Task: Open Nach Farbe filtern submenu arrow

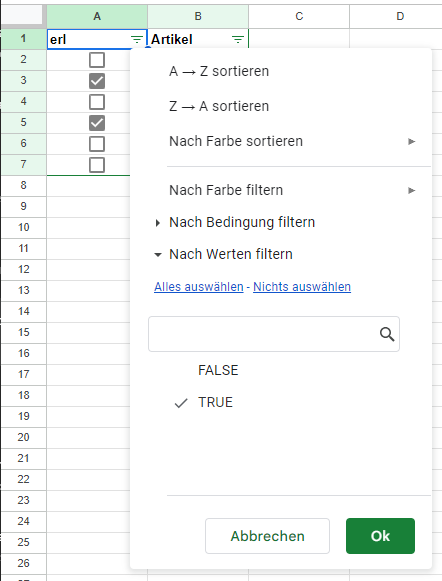Action: click(x=411, y=190)
